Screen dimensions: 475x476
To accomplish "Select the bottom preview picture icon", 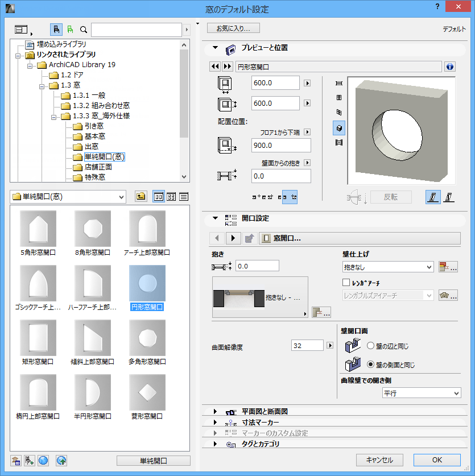I will pos(339,142).
